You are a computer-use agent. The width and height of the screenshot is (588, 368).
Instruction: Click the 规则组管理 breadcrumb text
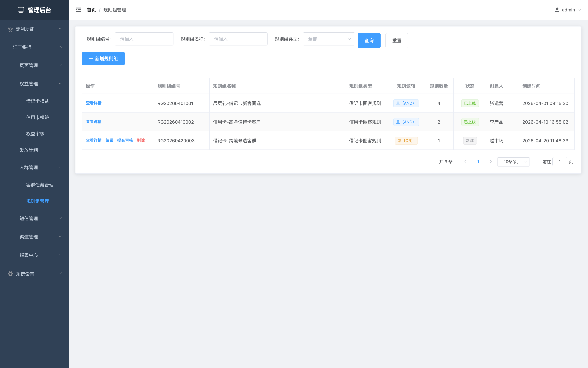[x=115, y=10]
